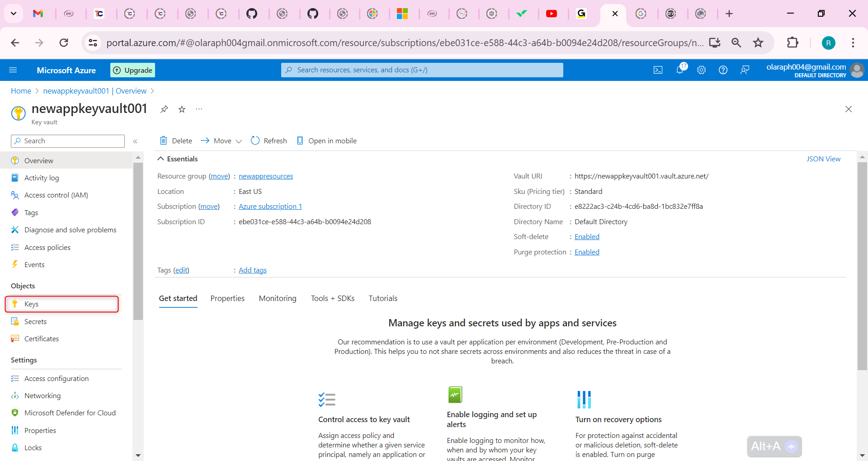This screenshot has height=461, width=868.
Task: Open Chrome three-dot menu
Action: 853,42
